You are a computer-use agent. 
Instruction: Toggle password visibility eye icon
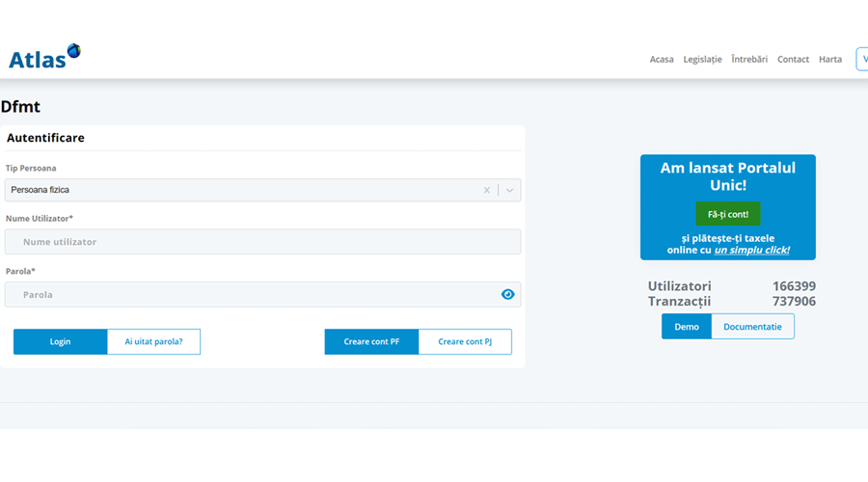[507, 295]
